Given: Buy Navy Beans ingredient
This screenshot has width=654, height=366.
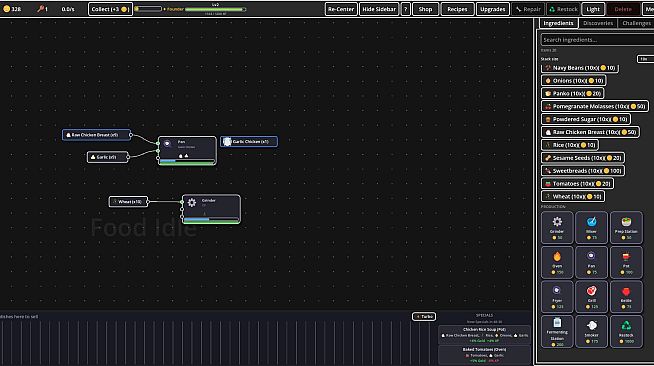Looking at the screenshot, I should tap(580, 68).
